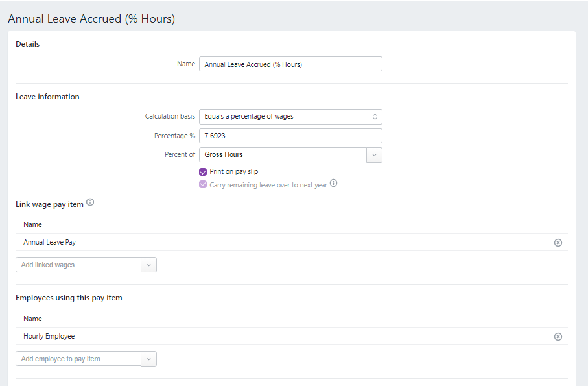Toggle the Print on pay slip checkbox

(203, 172)
